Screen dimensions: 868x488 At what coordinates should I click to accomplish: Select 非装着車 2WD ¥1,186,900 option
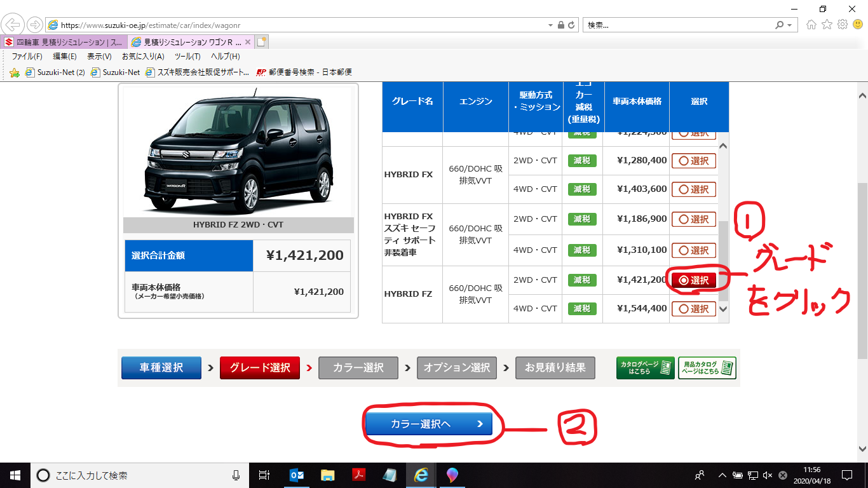point(693,219)
